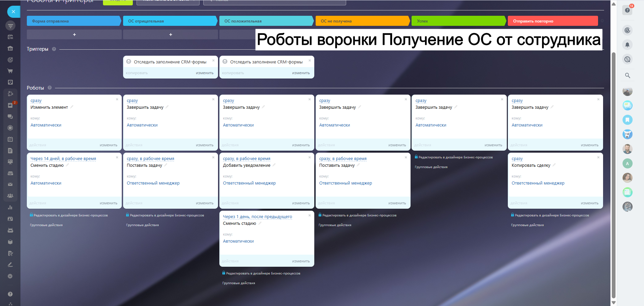Click изменить on Копировать сделку robot
The image size is (644, 306).
(x=590, y=203)
